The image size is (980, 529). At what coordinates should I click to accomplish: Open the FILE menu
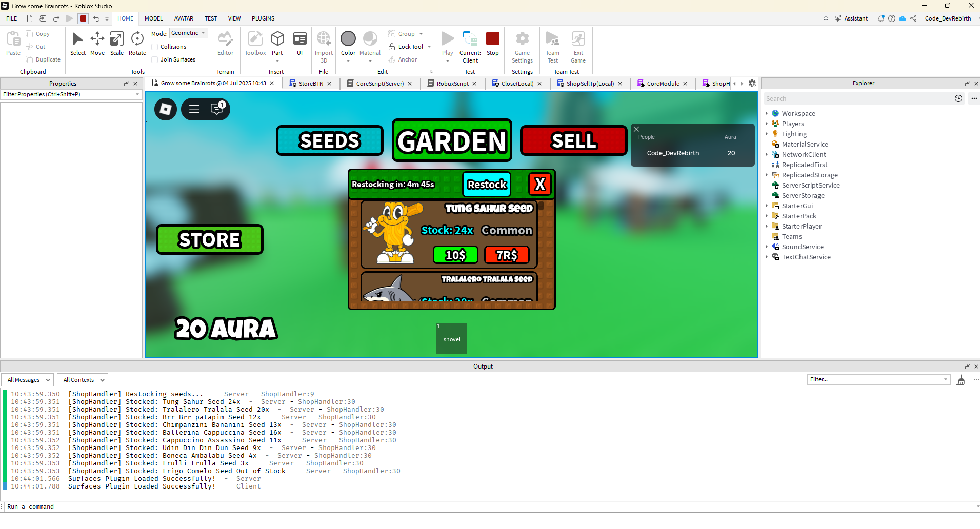(12, 18)
